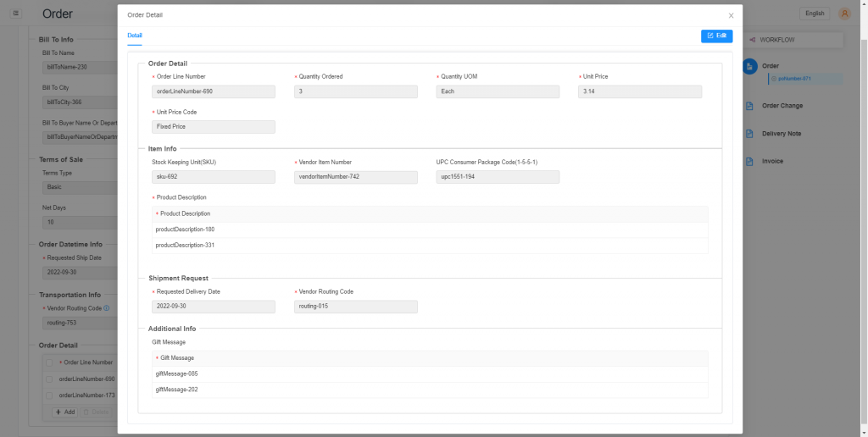The image size is (868, 437).
Task: Check the orderLineNumber-173 row checkbox
Action: 49,396
